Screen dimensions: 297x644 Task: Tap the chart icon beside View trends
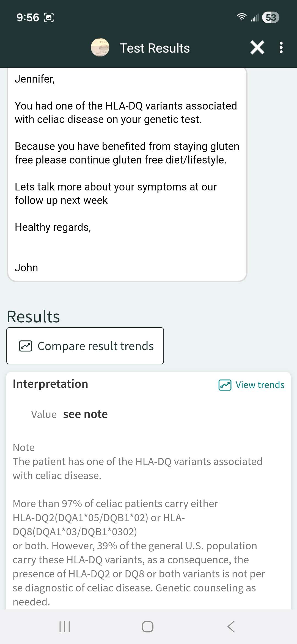(x=225, y=385)
